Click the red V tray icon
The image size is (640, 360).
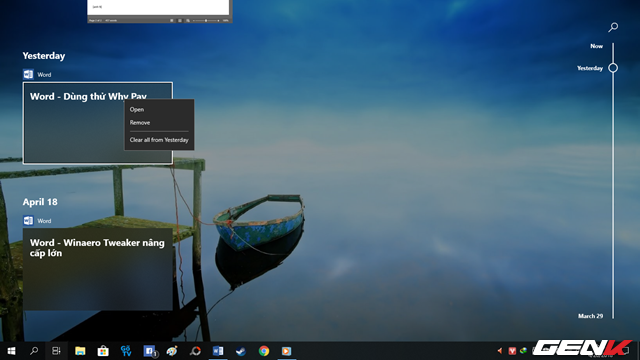pyautogui.click(x=512, y=351)
